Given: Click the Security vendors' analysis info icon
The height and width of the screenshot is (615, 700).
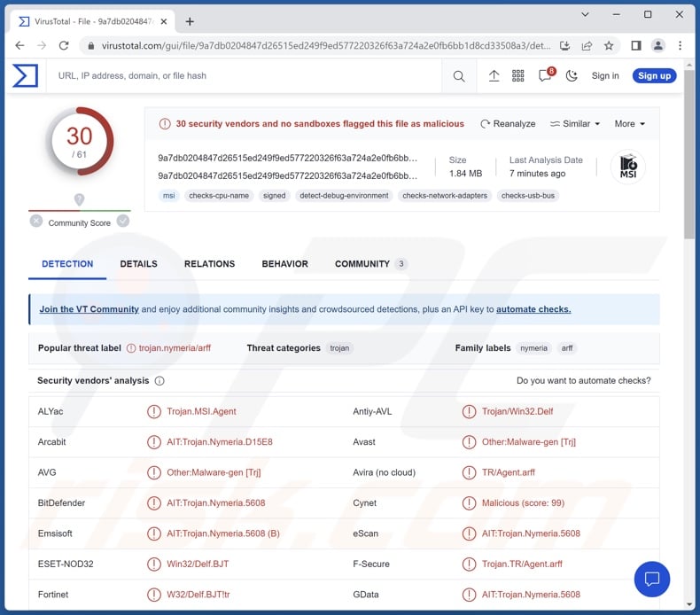Looking at the screenshot, I should point(159,381).
